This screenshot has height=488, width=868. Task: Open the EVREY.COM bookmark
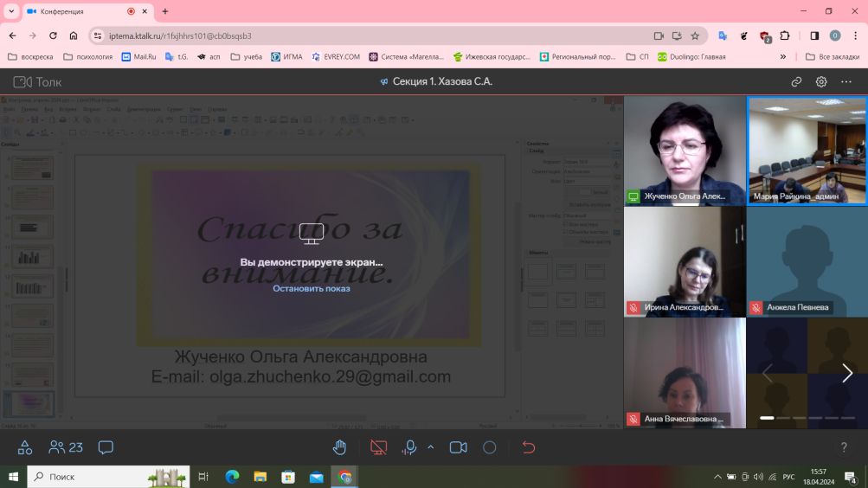(x=336, y=56)
